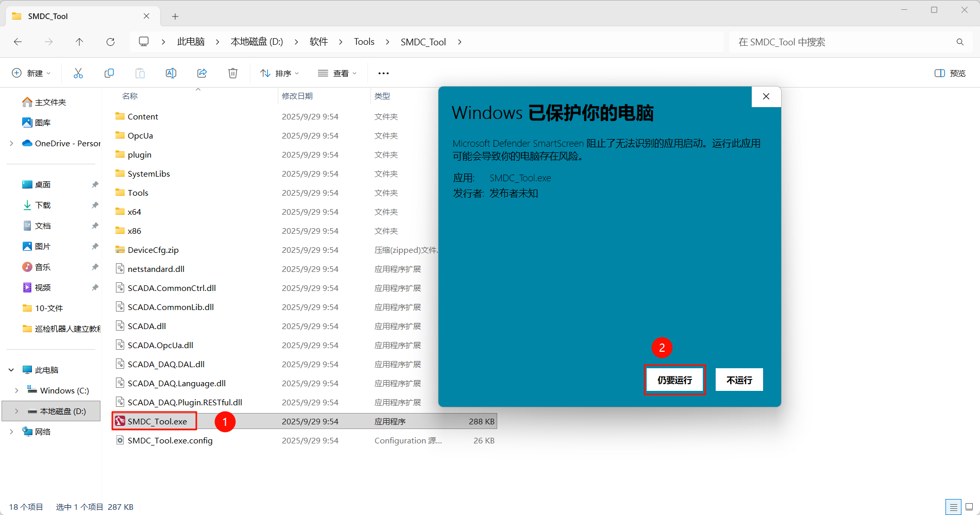The image size is (980, 515).
Task: Select the SMDC_Tool window tab
Action: coord(82,16)
